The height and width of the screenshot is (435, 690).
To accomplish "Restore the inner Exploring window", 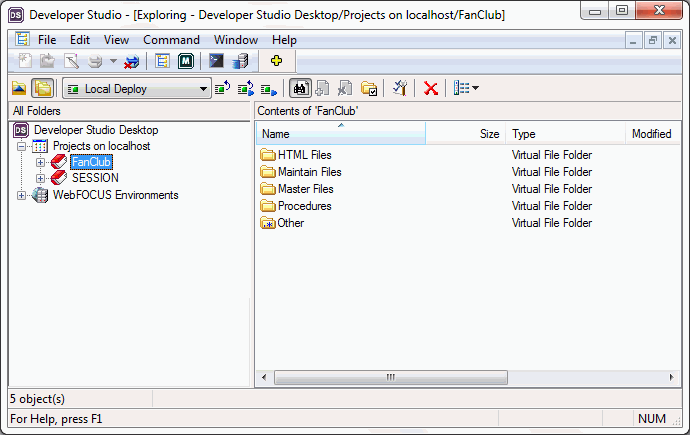I will click(653, 41).
